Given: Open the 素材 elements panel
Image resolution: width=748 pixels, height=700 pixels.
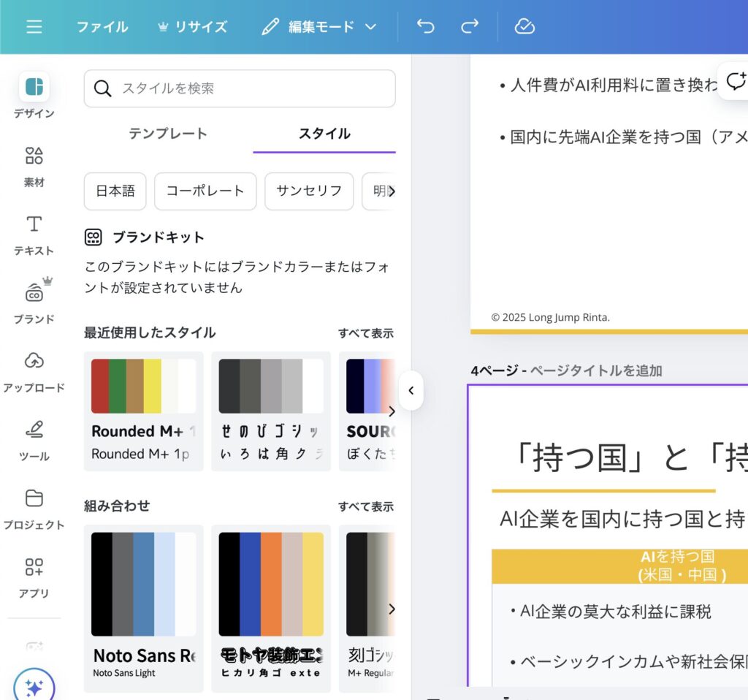Looking at the screenshot, I should click(34, 167).
